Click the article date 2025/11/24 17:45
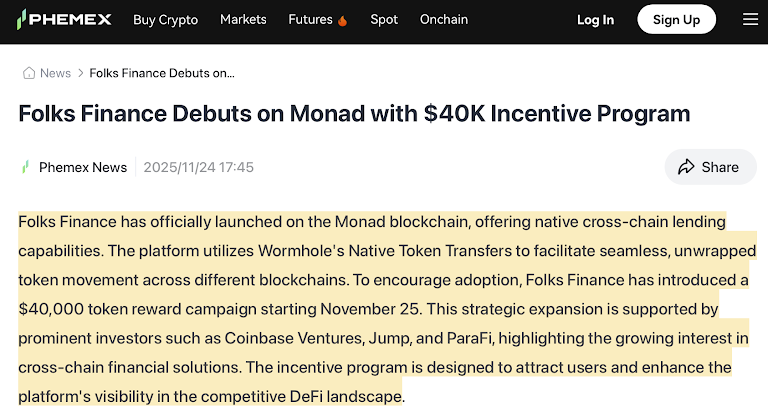Viewport: 768px width, 417px height. tap(198, 167)
